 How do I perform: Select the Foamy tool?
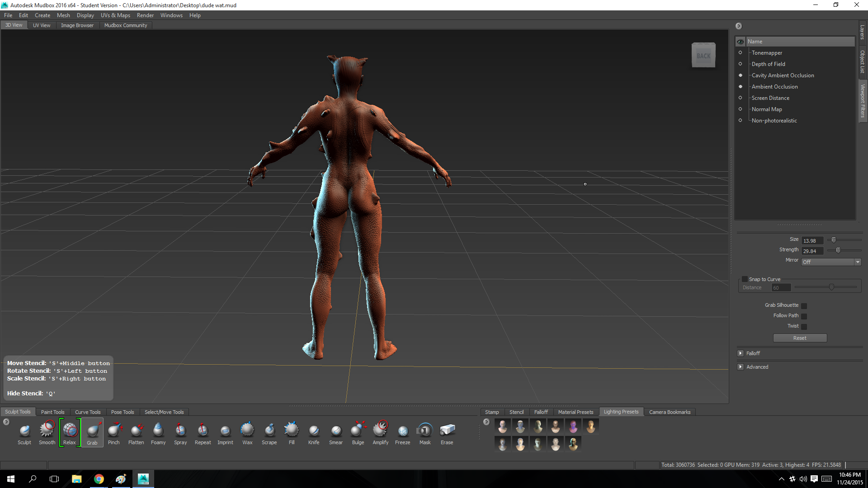(158, 433)
